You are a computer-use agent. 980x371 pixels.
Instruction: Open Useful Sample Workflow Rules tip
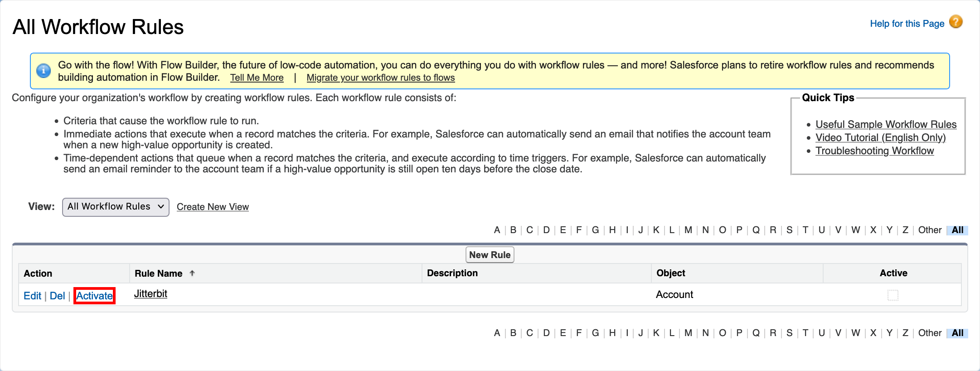886,124
